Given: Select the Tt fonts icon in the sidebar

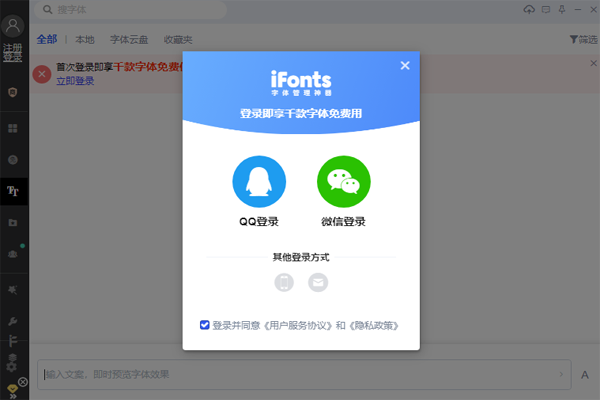Looking at the screenshot, I should 13,191.
